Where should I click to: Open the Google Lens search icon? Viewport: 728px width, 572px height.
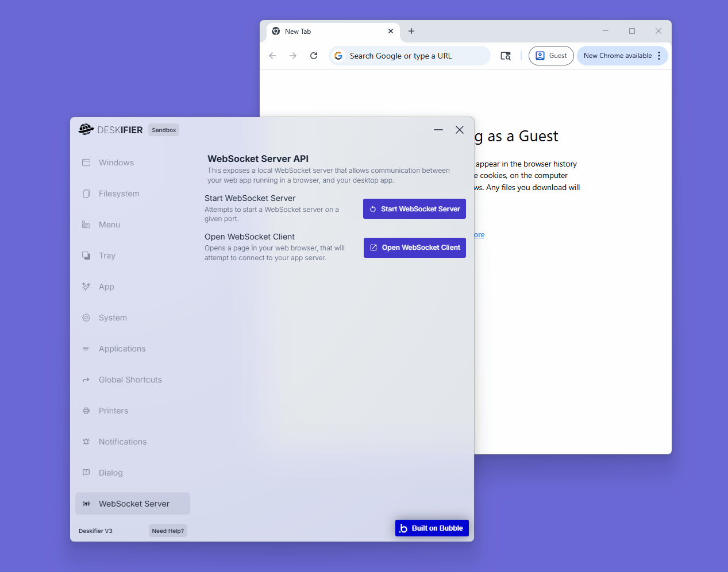pyautogui.click(x=506, y=56)
